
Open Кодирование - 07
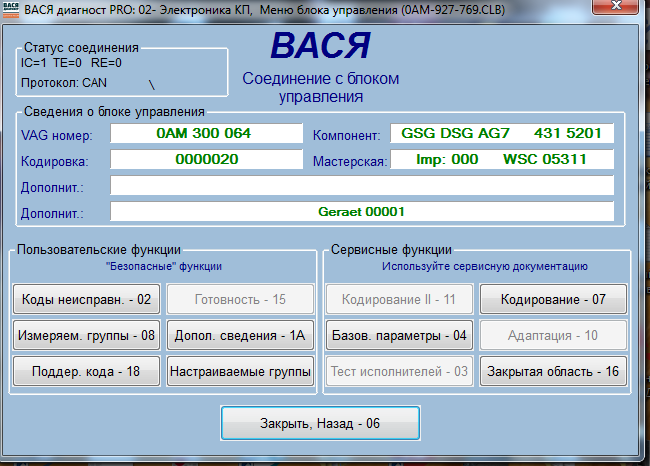point(553,299)
